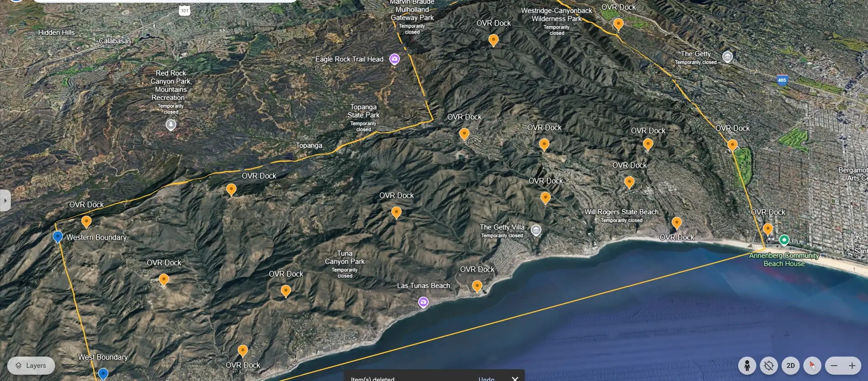Click OVR Dock pin beside Las Tunas Beach
The image size is (868, 381).
click(x=477, y=286)
